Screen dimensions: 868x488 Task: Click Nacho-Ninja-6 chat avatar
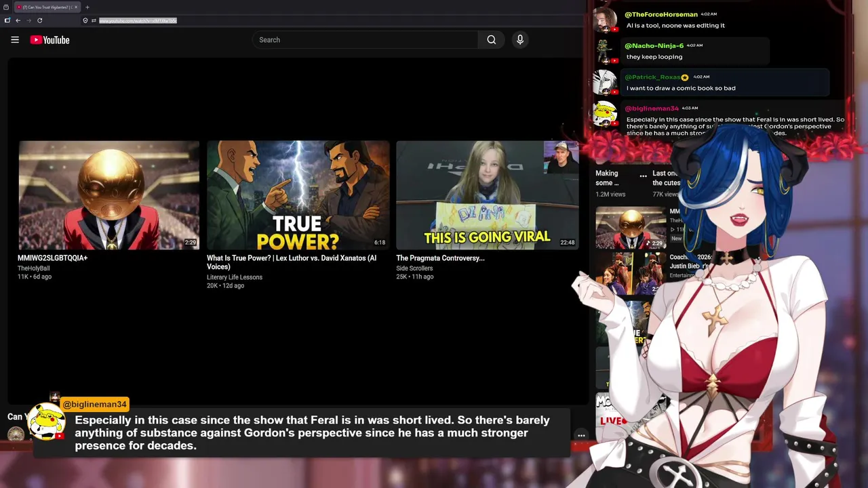point(604,52)
